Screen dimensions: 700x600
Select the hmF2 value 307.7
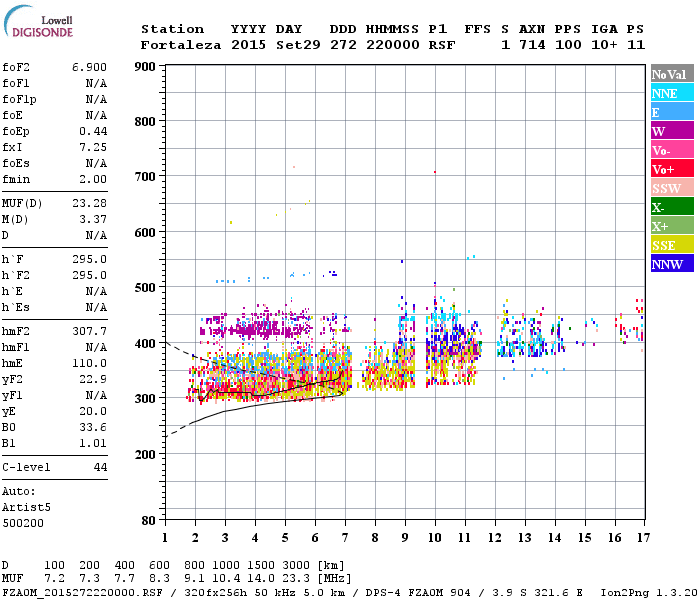coord(89,331)
